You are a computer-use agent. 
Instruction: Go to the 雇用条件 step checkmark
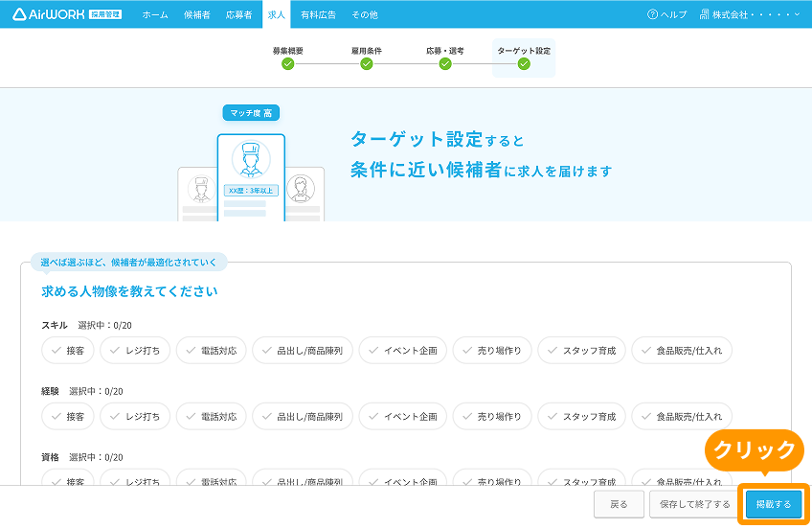(367, 63)
